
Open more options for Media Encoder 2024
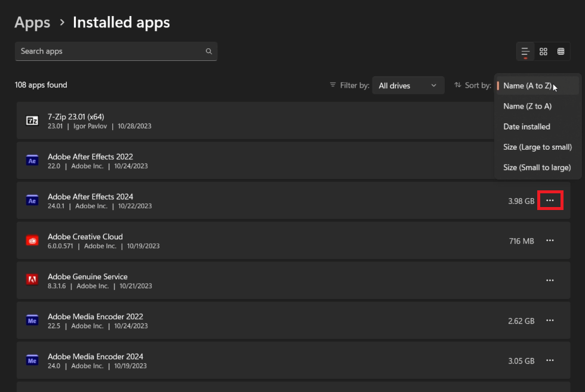pyautogui.click(x=550, y=360)
